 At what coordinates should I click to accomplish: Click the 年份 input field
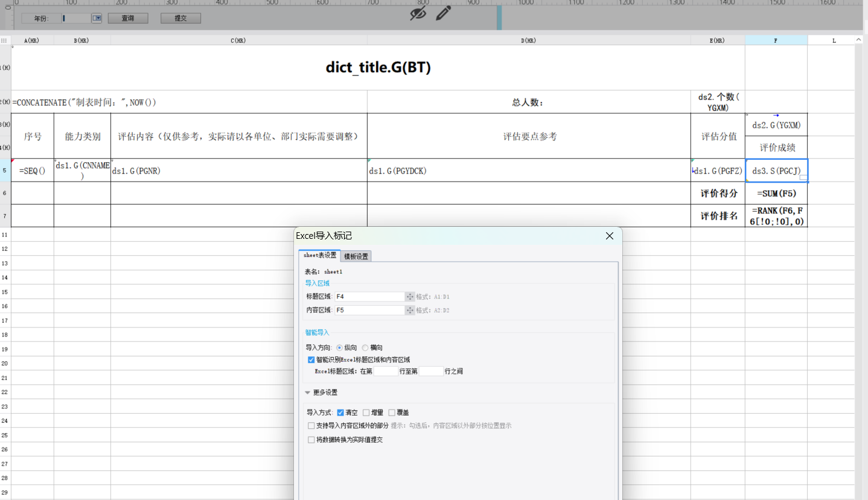75,18
